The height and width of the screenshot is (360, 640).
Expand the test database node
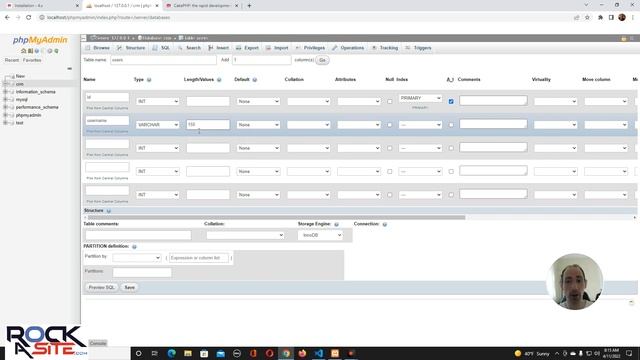pos(5,123)
